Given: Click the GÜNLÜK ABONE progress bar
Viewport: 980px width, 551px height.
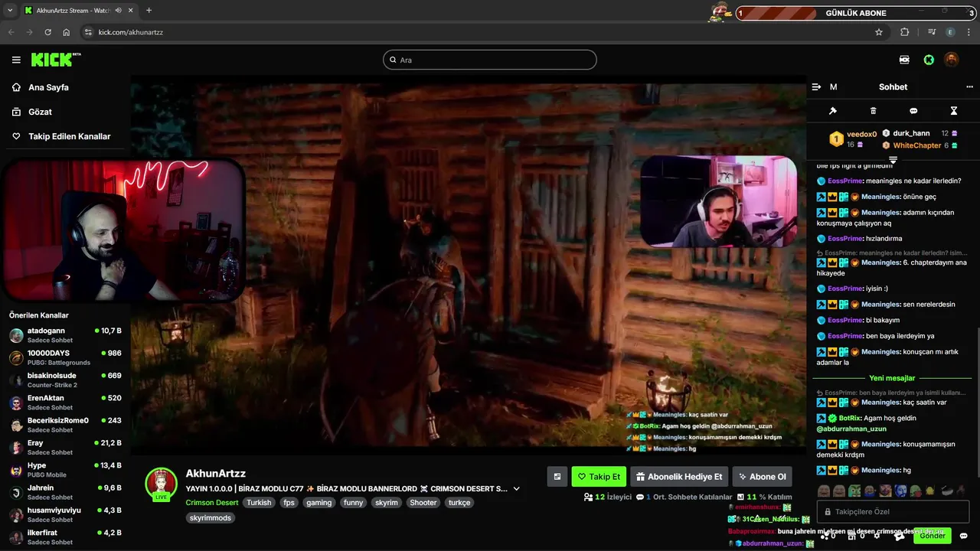Looking at the screenshot, I should pos(856,13).
